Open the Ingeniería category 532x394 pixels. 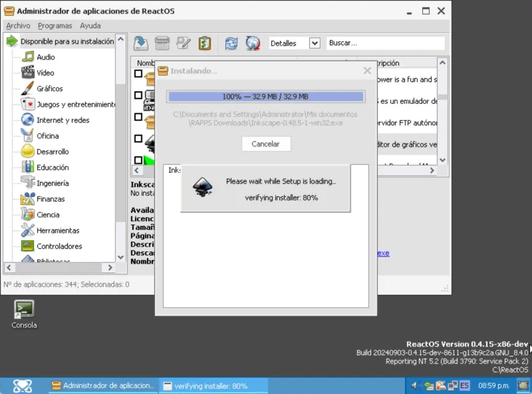(x=52, y=183)
